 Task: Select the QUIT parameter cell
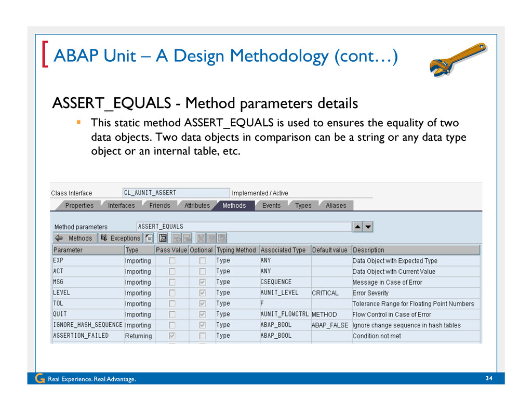(x=88, y=314)
